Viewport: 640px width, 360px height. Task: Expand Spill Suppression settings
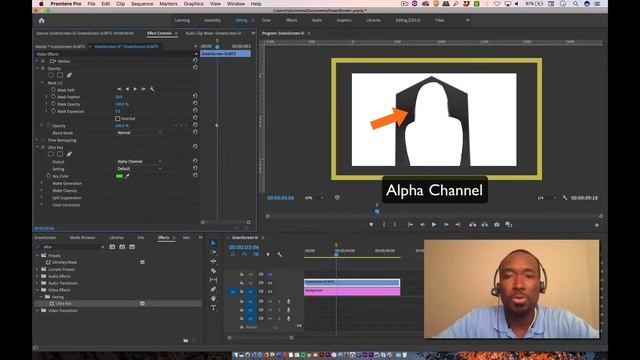click(42, 198)
